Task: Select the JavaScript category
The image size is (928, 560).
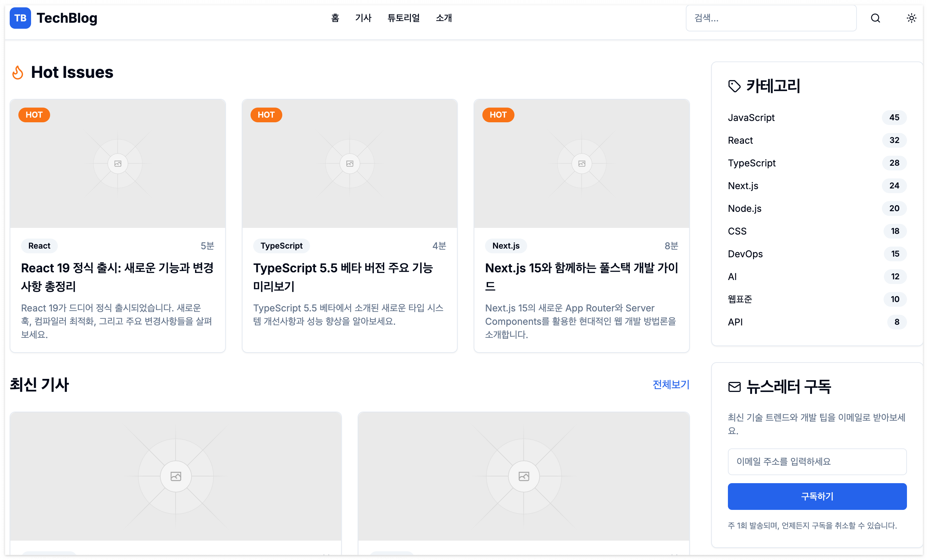Action: [x=751, y=118]
